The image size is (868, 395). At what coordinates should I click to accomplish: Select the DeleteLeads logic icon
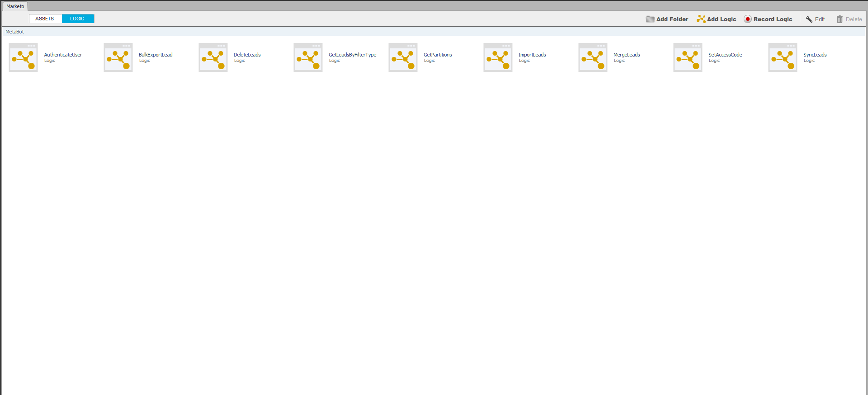click(x=213, y=57)
